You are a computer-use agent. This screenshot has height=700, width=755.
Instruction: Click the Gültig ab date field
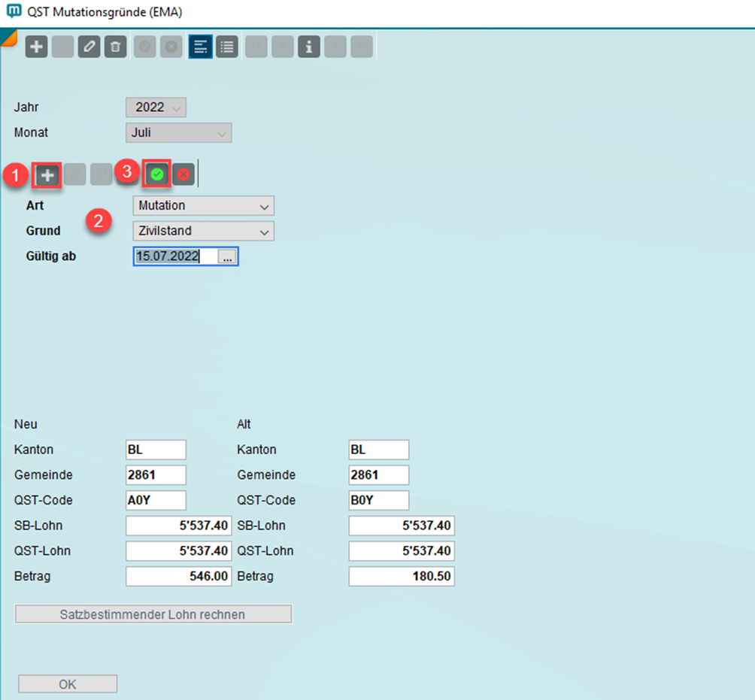coord(175,256)
